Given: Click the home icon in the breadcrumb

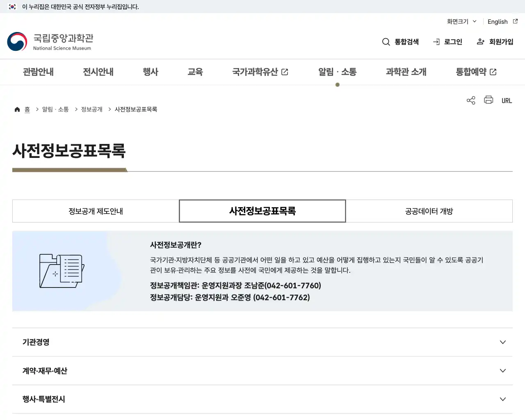Looking at the screenshot, I should pyautogui.click(x=17, y=109).
